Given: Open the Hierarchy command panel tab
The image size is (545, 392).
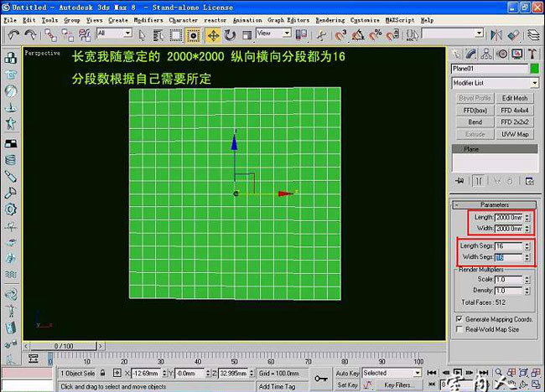Looking at the screenshot, I should pyautogui.click(x=486, y=54).
